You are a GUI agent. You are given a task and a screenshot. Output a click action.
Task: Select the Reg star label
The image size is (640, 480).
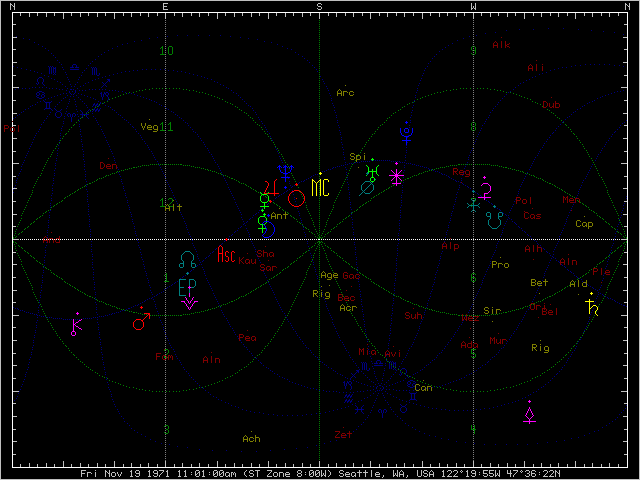point(461,172)
